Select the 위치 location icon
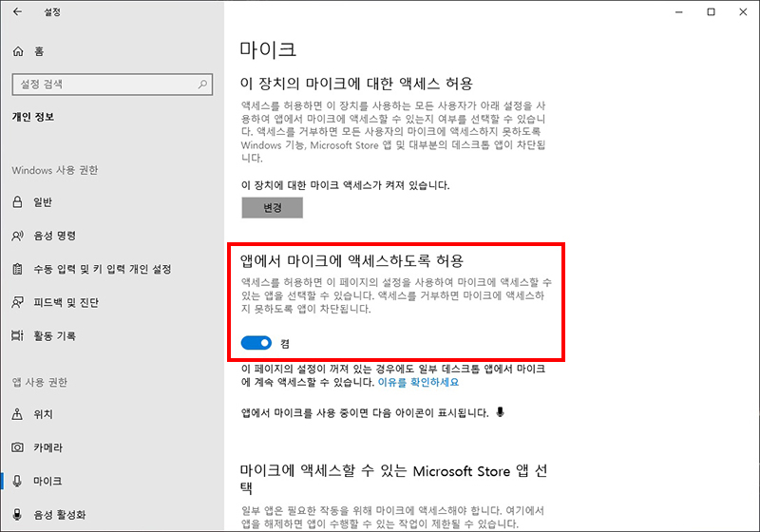Image resolution: width=760 pixels, height=532 pixels. [x=17, y=414]
